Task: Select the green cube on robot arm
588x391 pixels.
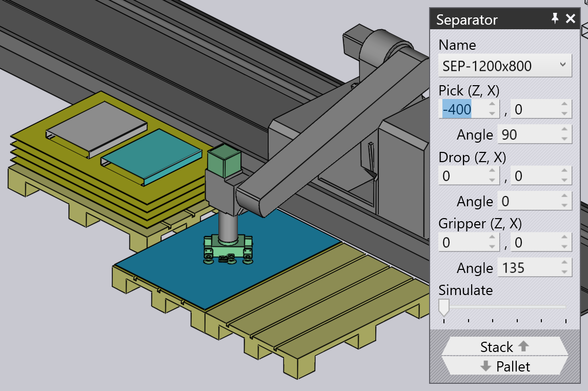Action: (x=224, y=161)
